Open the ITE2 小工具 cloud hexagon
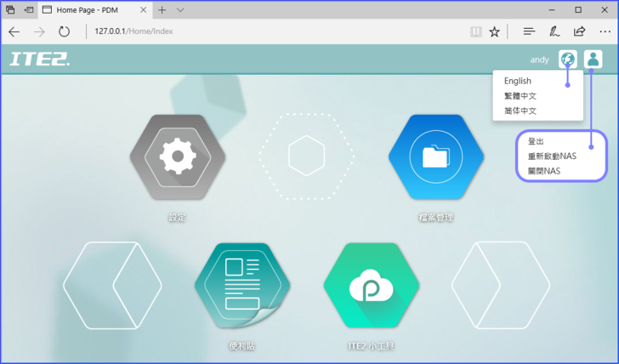The image size is (619, 364). tap(371, 286)
